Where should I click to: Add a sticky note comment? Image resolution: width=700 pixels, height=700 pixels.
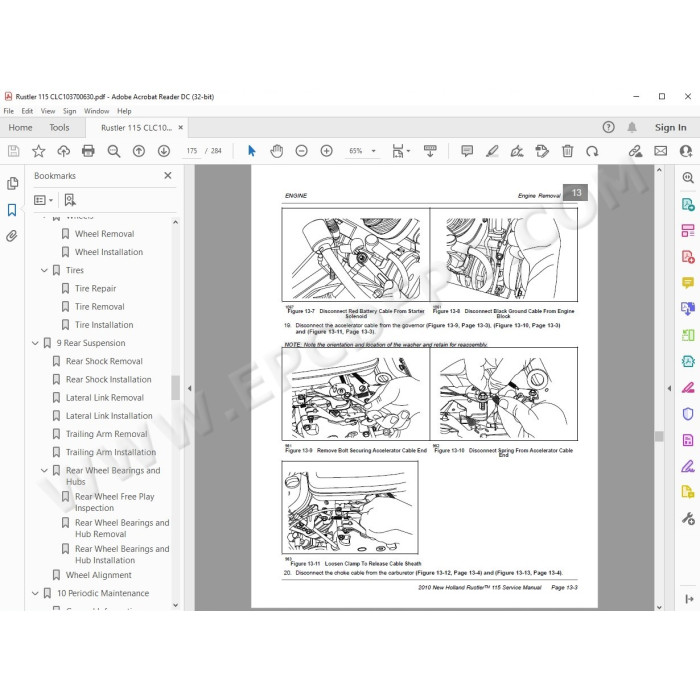tap(467, 151)
